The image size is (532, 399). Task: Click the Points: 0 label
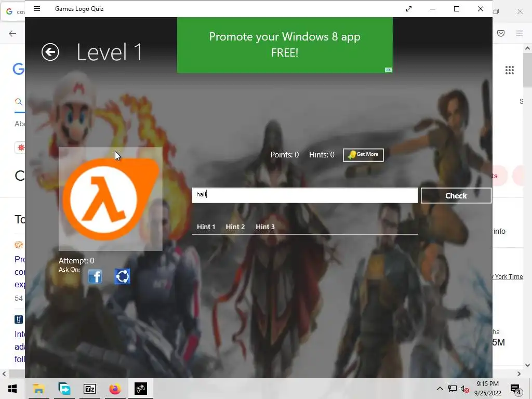(284, 155)
